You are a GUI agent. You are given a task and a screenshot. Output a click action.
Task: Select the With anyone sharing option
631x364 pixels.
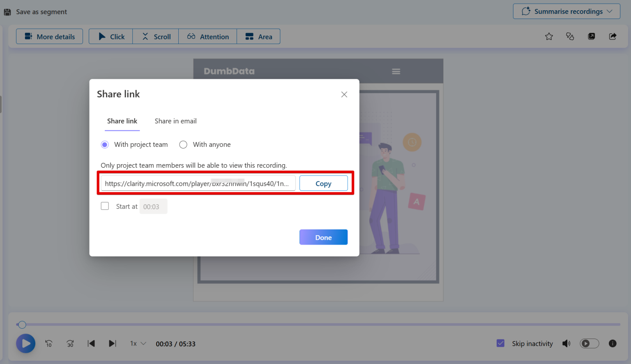[x=183, y=144]
